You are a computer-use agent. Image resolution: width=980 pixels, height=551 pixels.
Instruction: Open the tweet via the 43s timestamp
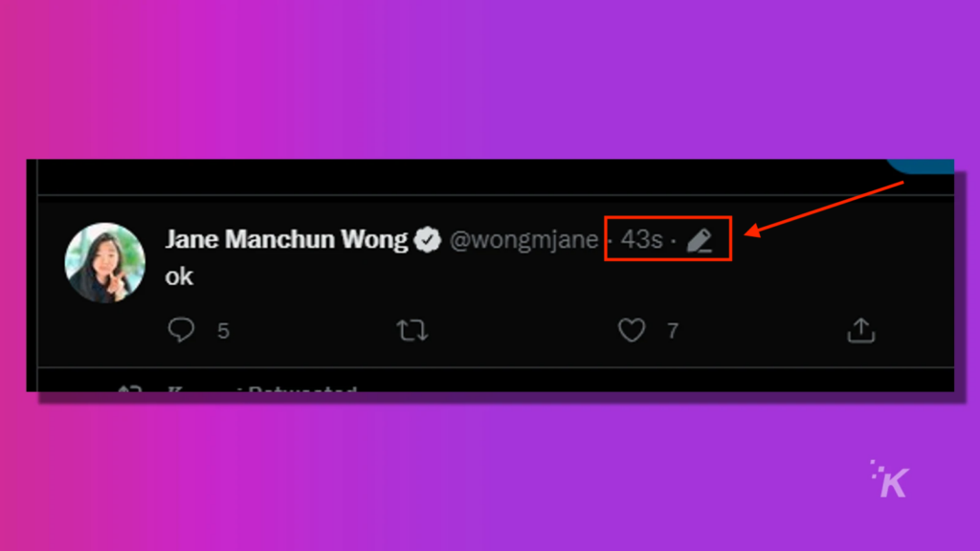tap(642, 239)
